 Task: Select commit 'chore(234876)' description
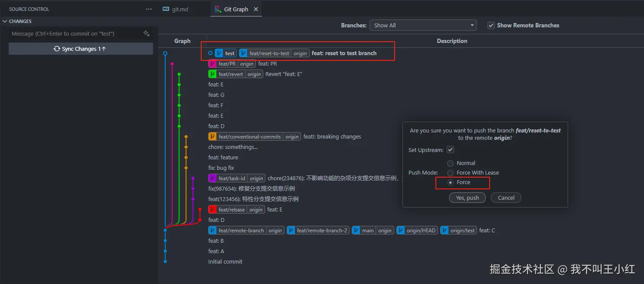(x=335, y=178)
